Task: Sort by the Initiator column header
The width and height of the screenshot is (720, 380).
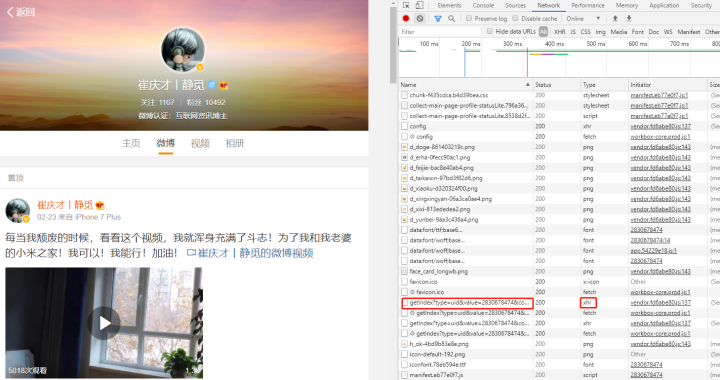Action: [668, 85]
